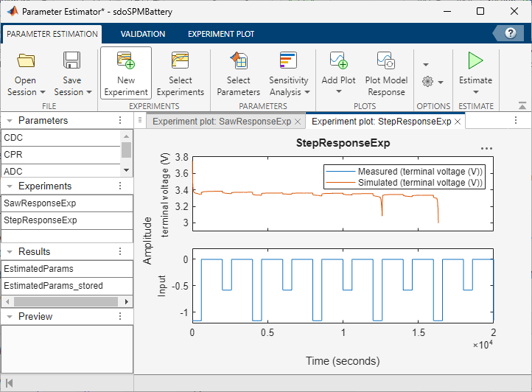
Task: Select EstimatedParams_stored in Results list
Action: click(x=53, y=286)
